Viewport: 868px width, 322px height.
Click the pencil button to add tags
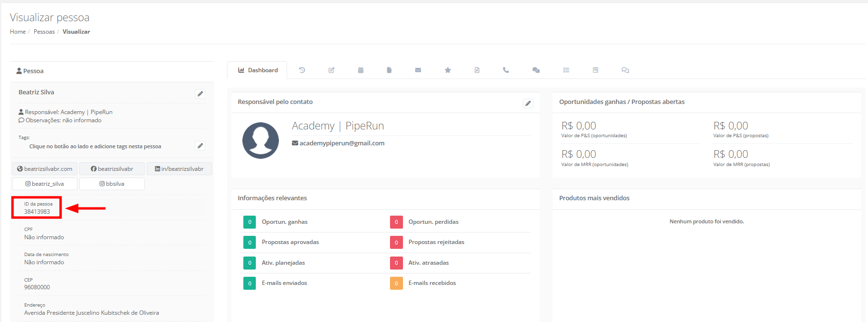coord(200,146)
